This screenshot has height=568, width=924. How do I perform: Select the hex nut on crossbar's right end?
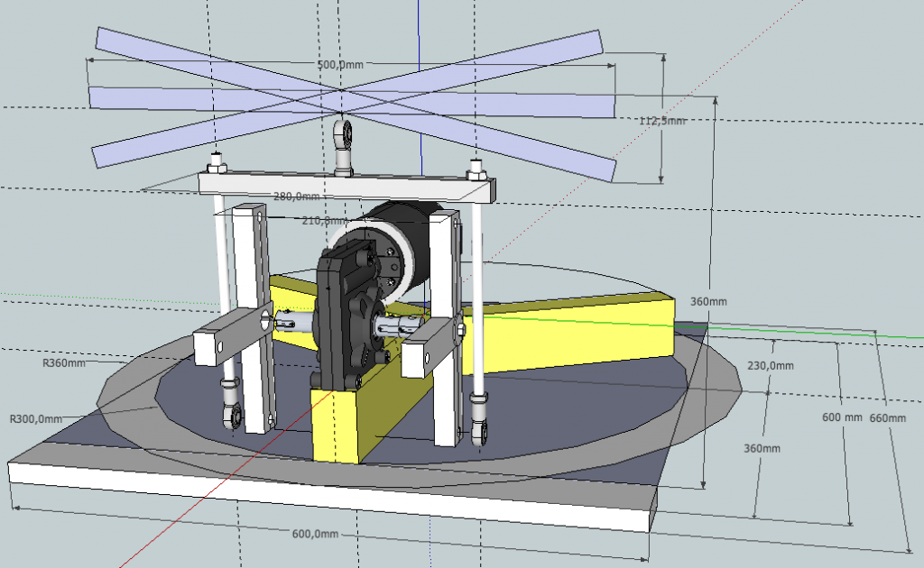pyautogui.click(x=476, y=168)
